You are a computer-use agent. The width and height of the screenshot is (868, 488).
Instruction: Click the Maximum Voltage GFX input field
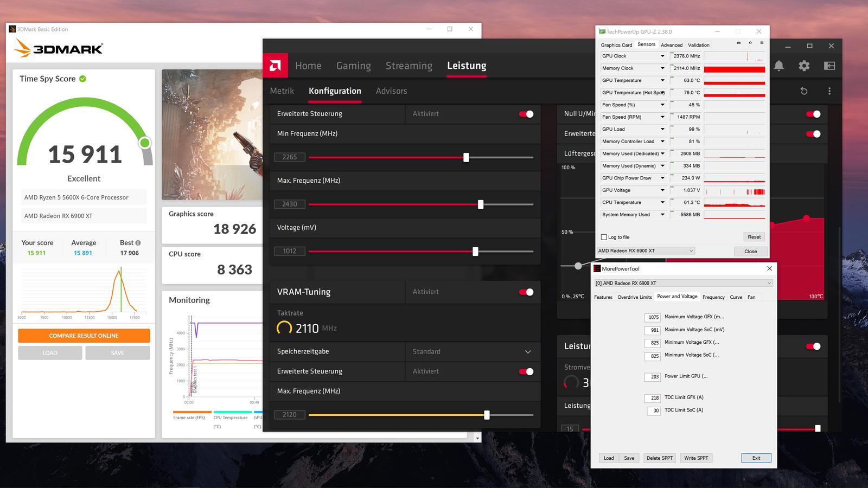[x=653, y=317]
